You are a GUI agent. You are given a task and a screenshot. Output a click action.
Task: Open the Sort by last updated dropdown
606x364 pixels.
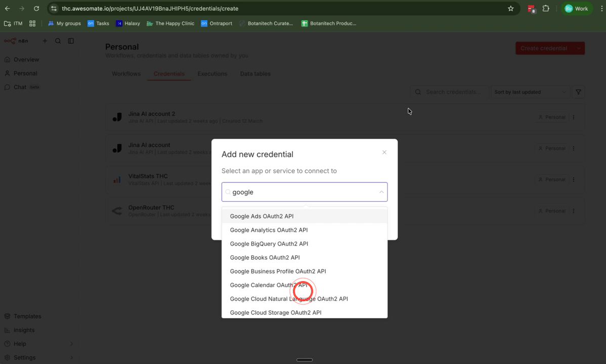point(529,92)
